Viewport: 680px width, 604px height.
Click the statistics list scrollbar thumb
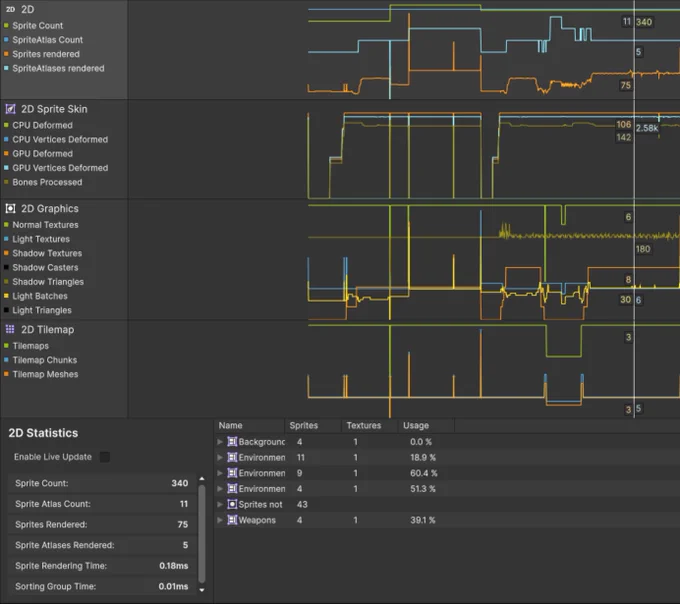click(202, 534)
